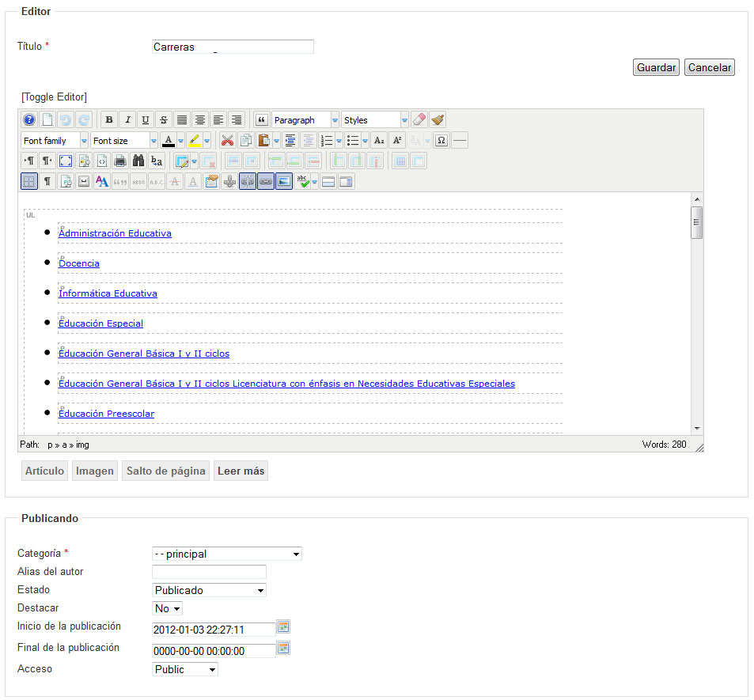
Task: Click the Insert/Edit Image icon
Action: point(284,182)
